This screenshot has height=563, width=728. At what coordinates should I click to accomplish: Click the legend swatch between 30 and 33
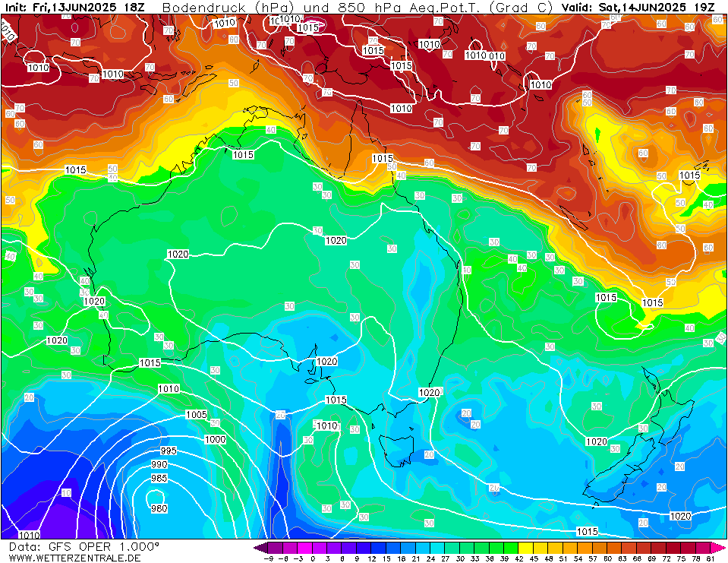pyautogui.click(x=467, y=547)
